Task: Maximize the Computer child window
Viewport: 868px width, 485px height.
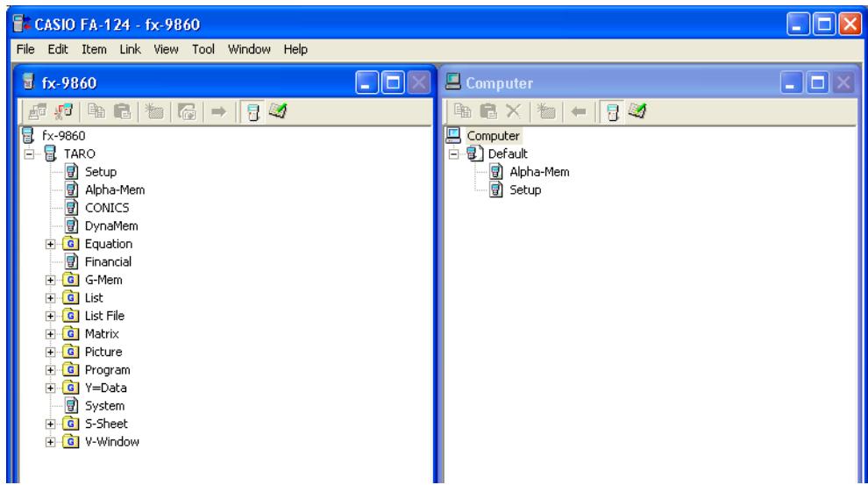Action: pos(818,83)
